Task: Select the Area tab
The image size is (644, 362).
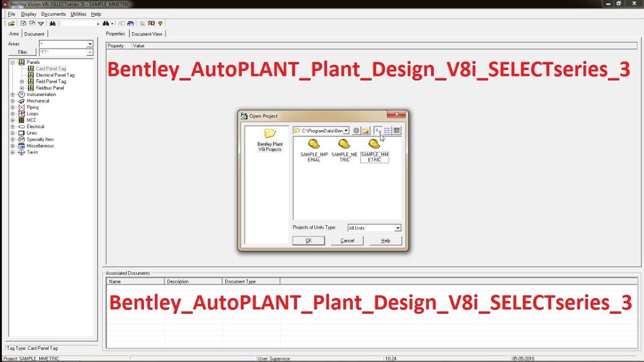Action: click(x=14, y=34)
